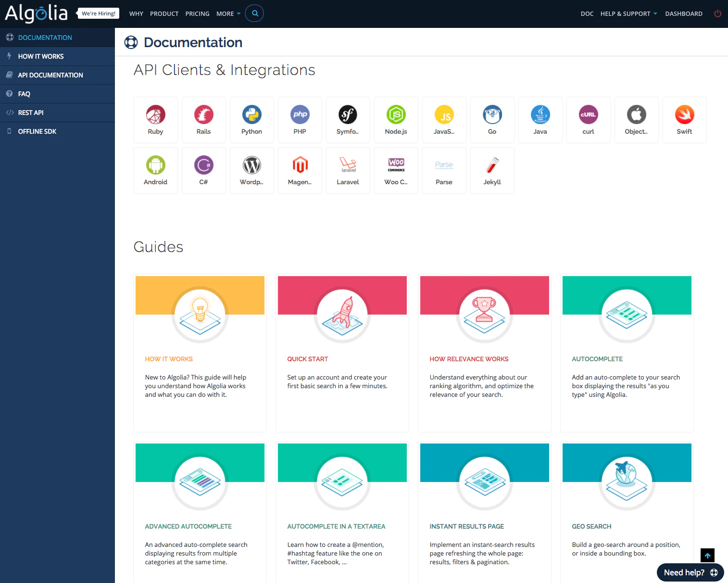Open the Go API client
Image resolution: width=728 pixels, height=583 pixels.
[x=492, y=120]
